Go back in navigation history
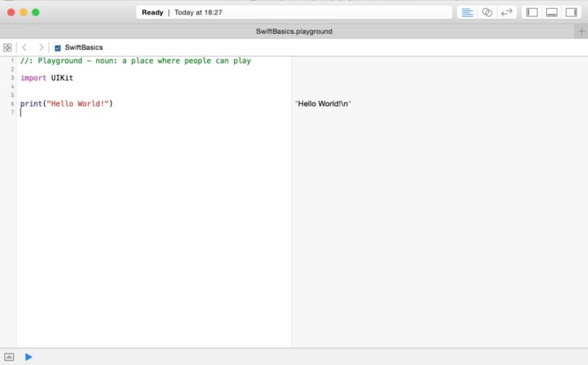The height and width of the screenshot is (365, 588). 25,47
